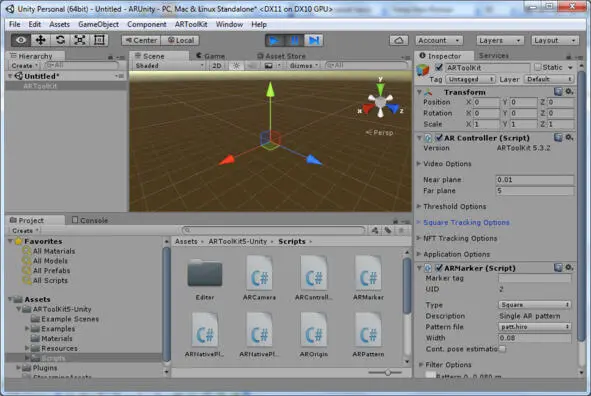
Task: Open the Cloud services icon
Action: pos(399,40)
